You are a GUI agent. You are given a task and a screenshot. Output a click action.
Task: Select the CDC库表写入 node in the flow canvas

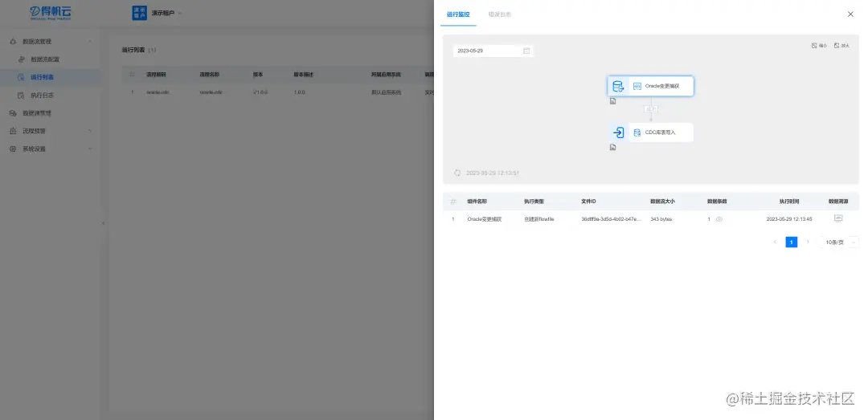click(650, 133)
